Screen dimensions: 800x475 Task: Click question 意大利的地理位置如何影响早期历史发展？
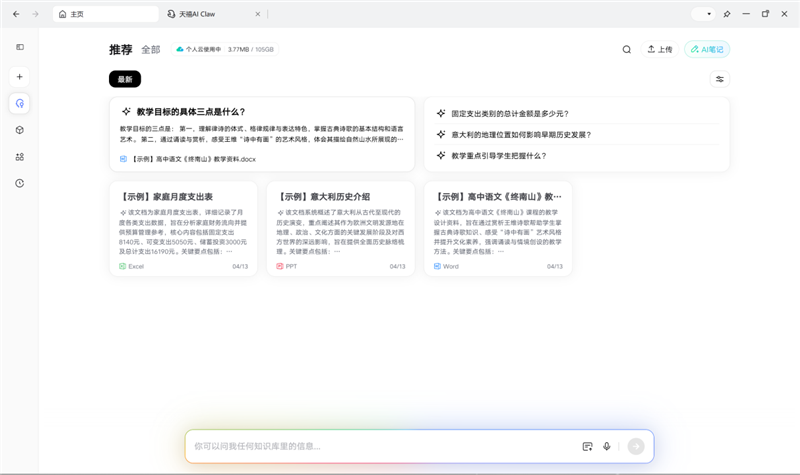(x=521, y=135)
